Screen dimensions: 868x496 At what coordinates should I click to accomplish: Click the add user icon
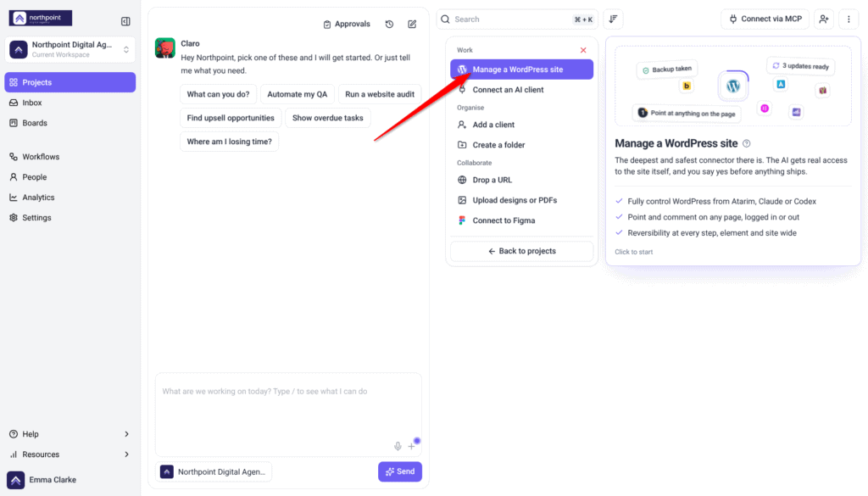pos(824,19)
